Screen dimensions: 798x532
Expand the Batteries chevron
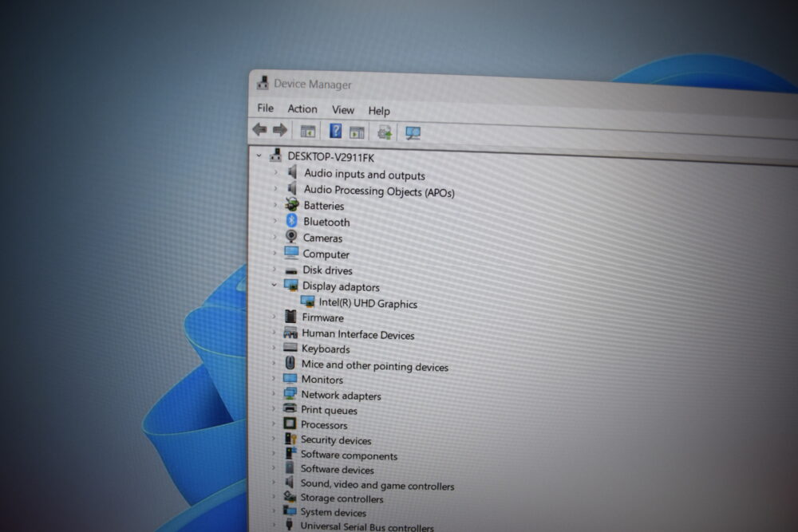coord(276,204)
